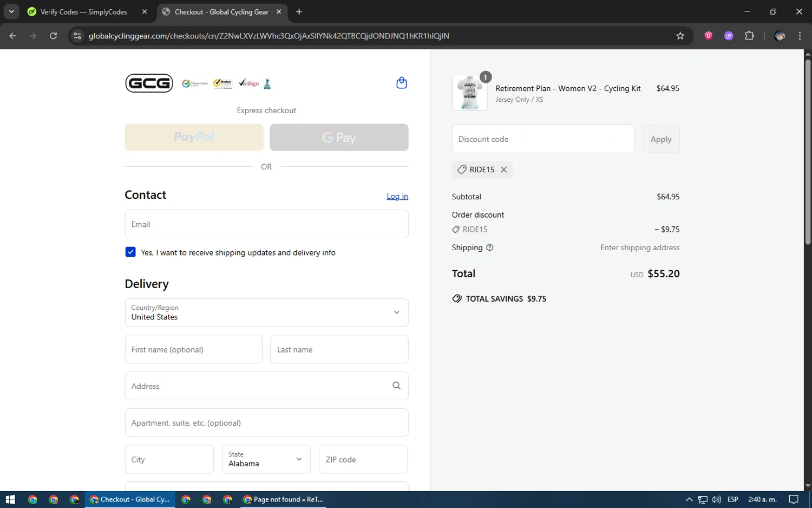Click the City input field
This screenshot has height=508, width=812.
pos(169,459)
